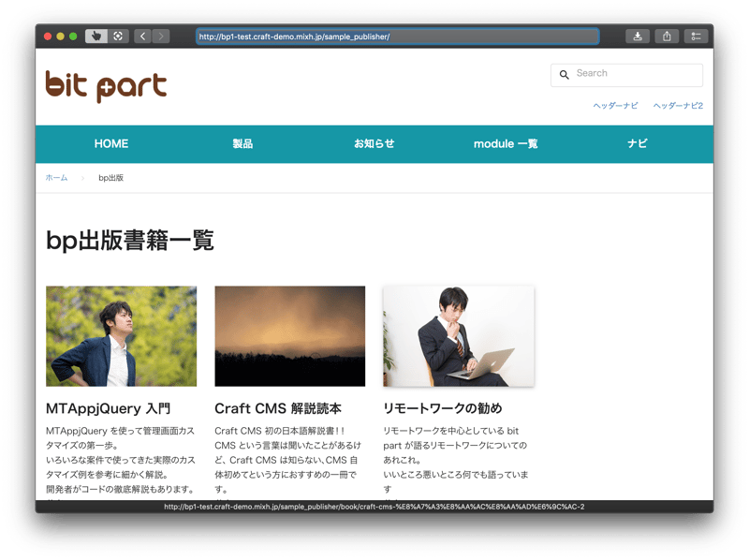Open downloads with the download icon
Image resolution: width=749 pixels, height=560 pixels.
(x=637, y=37)
